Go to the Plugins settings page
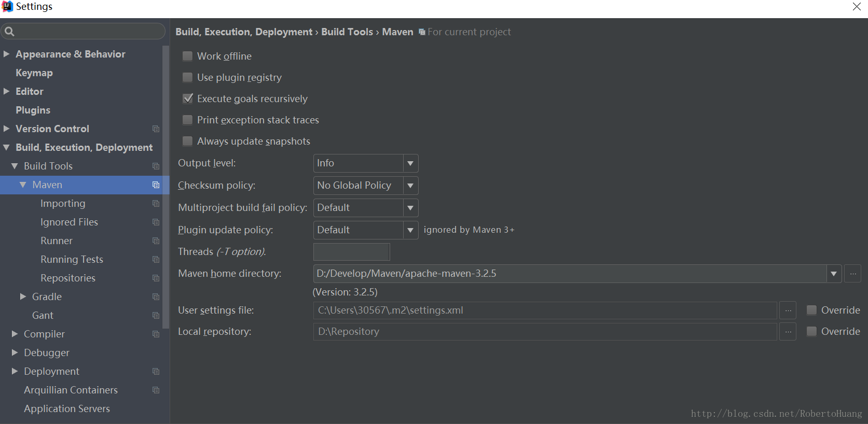 pyautogui.click(x=33, y=110)
